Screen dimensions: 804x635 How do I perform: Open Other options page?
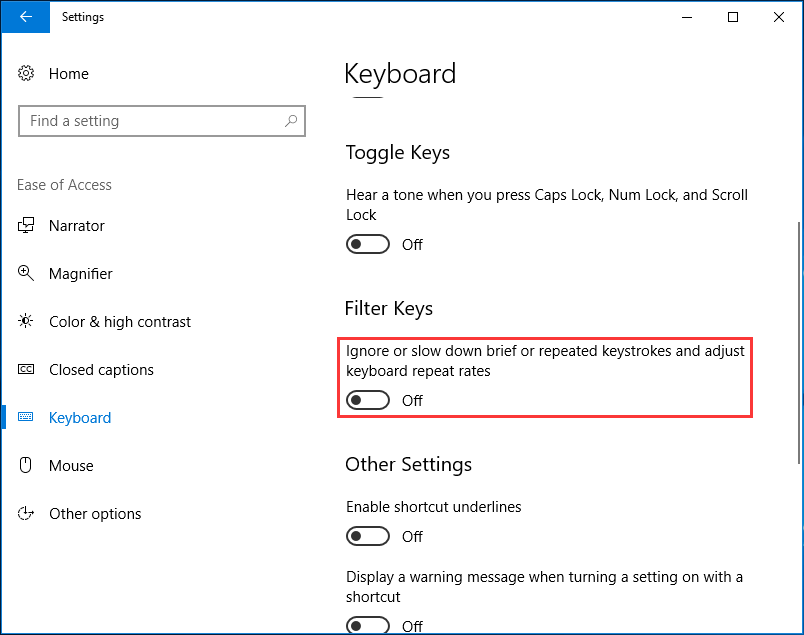click(95, 514)
